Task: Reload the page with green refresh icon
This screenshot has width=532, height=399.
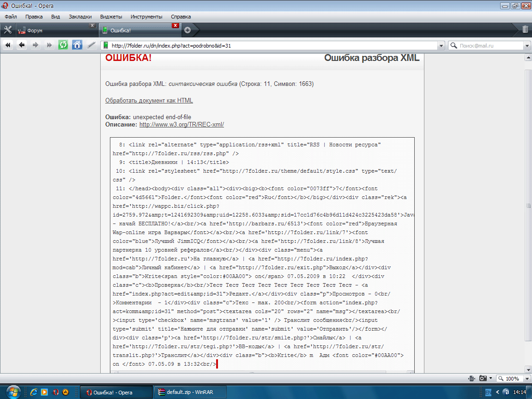Action: coord(63,45)
